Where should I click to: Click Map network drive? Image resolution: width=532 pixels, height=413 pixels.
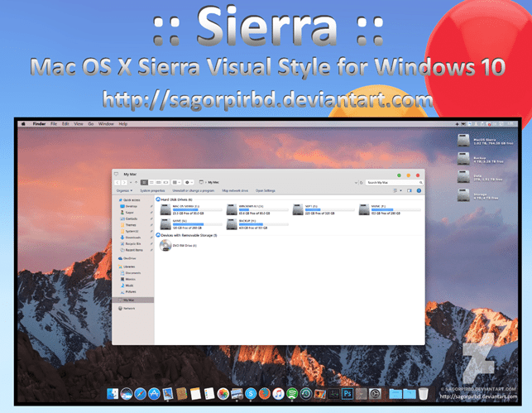[x=235, y=190]
